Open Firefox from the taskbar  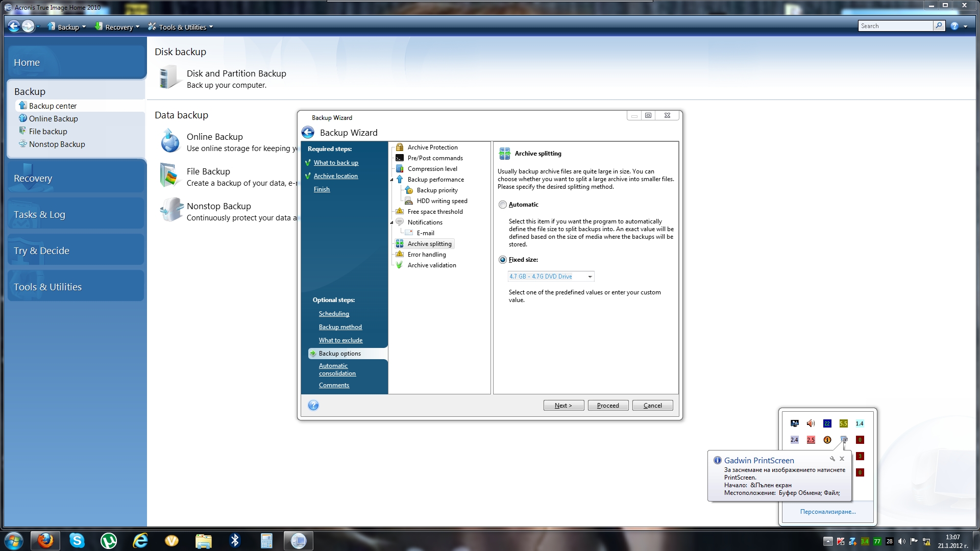[45, 540]
